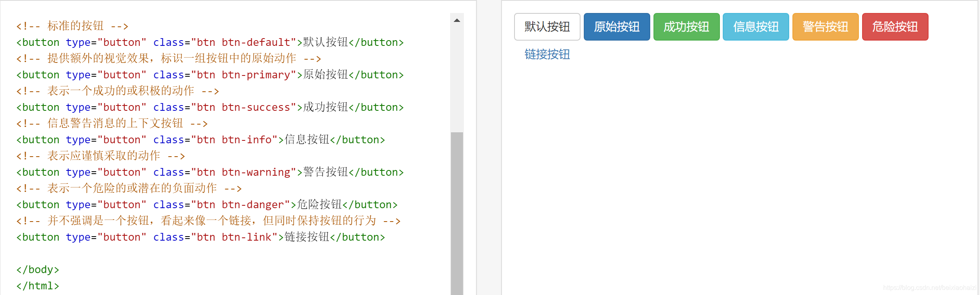Click the comment about 原始动作

tap(169, 58)
